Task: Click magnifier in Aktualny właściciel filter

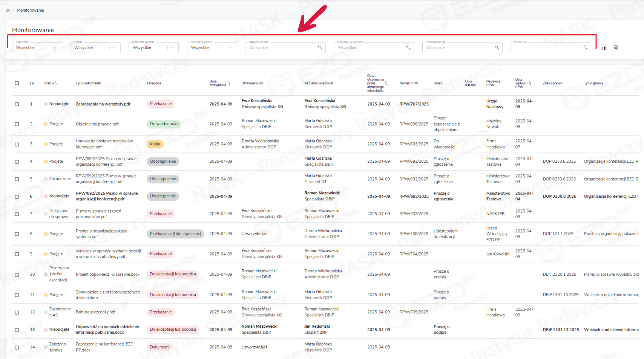Action: click(408, 47)
